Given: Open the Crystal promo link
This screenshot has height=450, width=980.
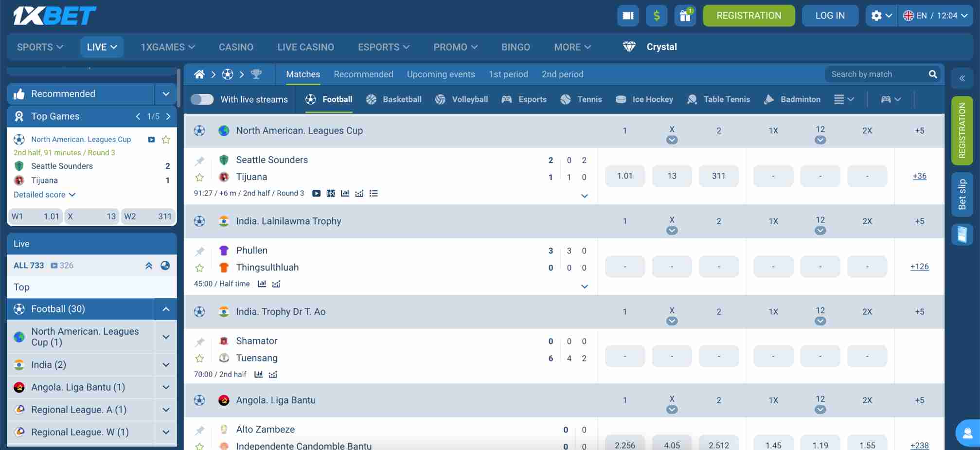Looking at the screenshot, I should [650, 47].
